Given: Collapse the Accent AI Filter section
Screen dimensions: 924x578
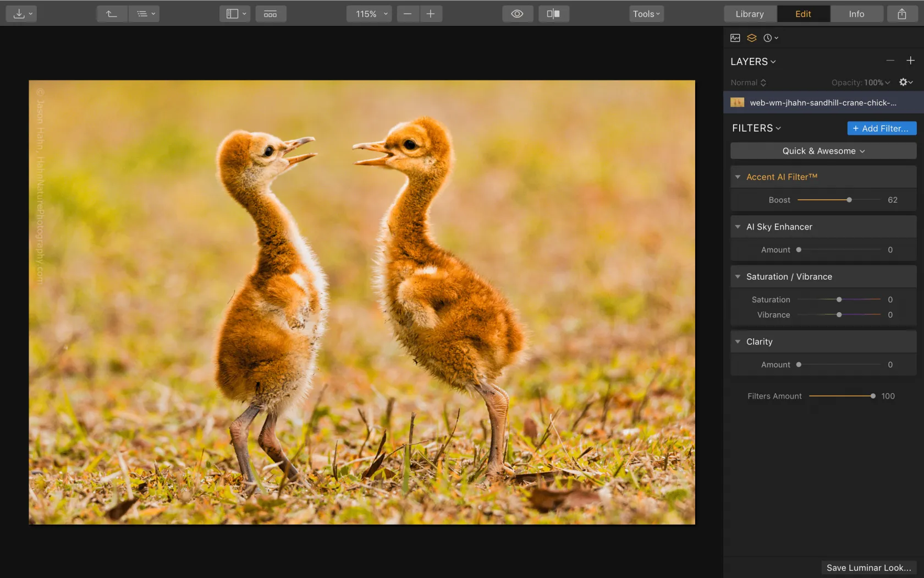Looking at the screenshot, I should tap(738, 177).
